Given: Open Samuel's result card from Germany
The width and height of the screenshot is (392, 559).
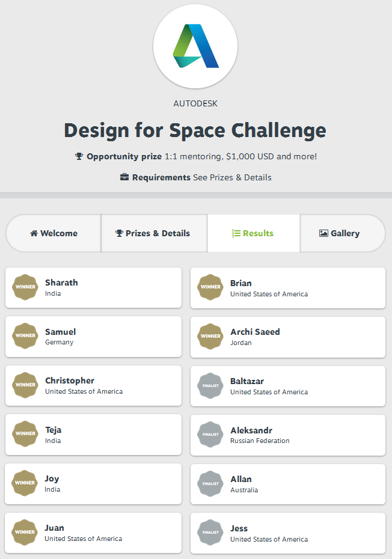Looking at the screenshot, I should (x=93, y=337).
